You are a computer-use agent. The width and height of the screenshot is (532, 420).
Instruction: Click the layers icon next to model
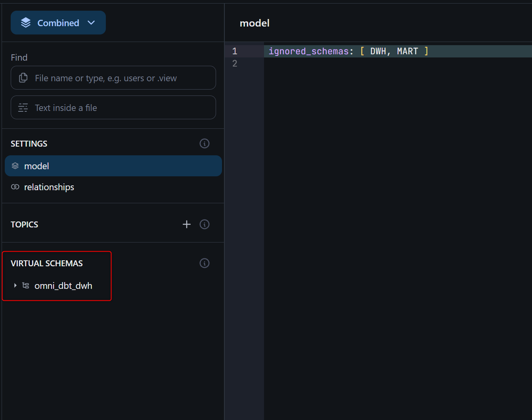[15, 166]
